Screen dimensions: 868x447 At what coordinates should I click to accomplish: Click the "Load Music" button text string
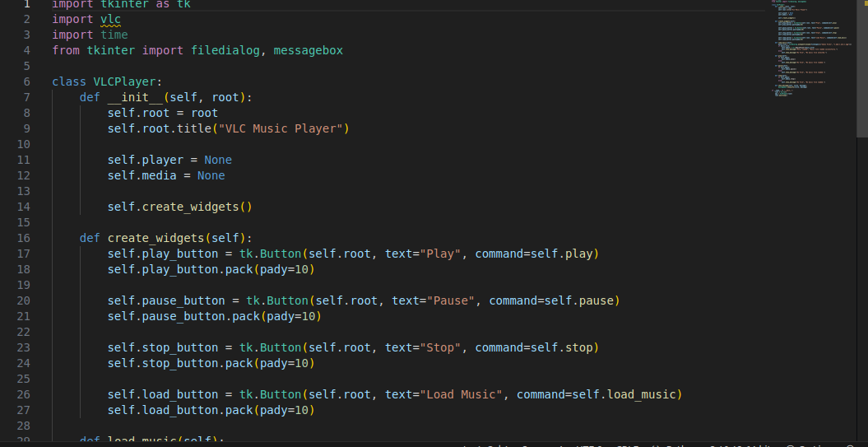click(x=461, y=394)
